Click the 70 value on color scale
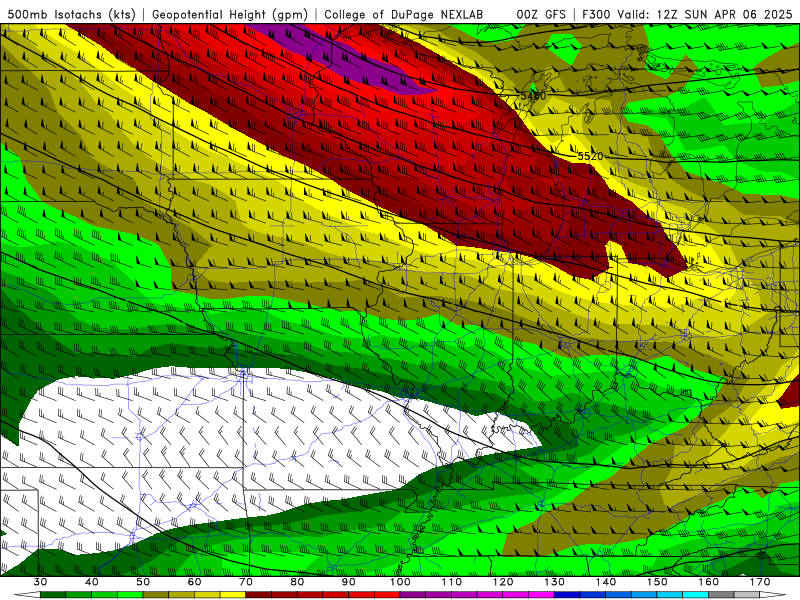Image resolution: width=800 pixels, height=600 pixels. click(246, 582)
